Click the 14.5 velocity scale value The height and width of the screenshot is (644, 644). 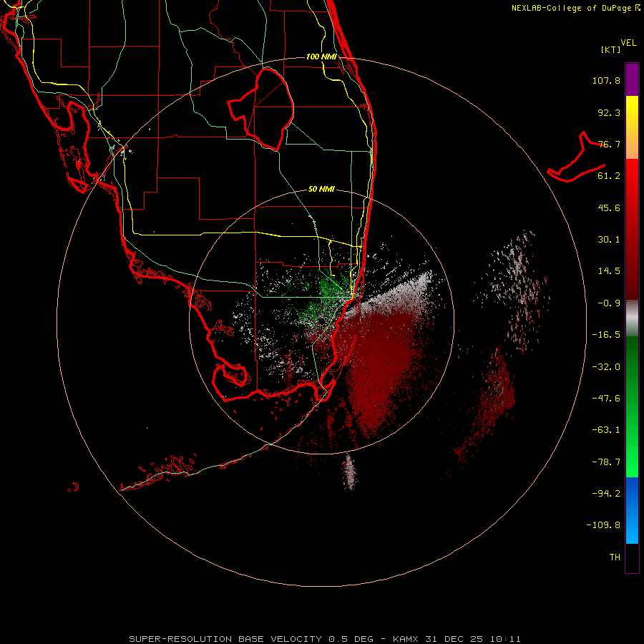click(x=609, y=271)
